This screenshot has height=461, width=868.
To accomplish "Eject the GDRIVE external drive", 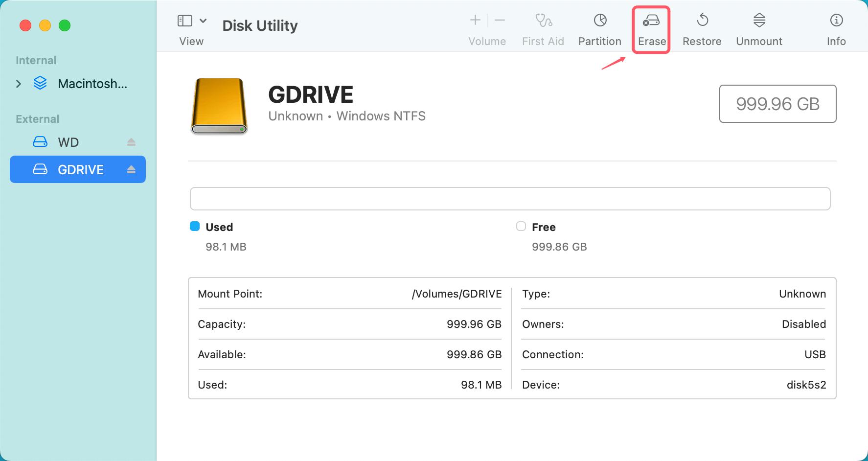I will [131, 169].
